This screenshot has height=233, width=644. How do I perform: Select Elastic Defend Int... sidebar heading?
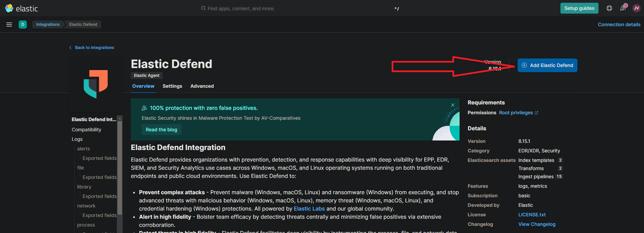94,119
